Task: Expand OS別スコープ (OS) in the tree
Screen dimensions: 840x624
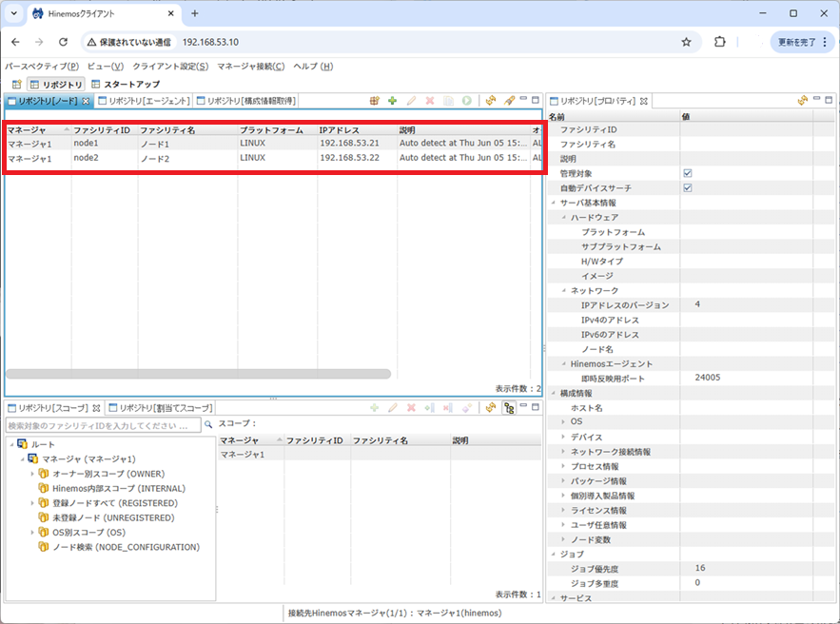Action: tap(32, 533)
